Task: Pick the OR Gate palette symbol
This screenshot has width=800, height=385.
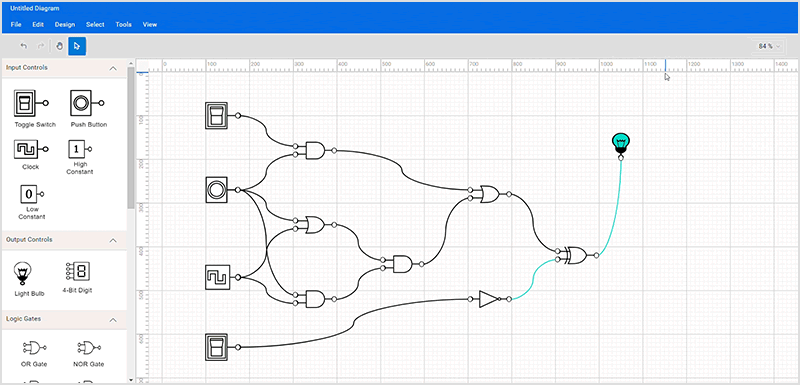Action: point(35,347)
